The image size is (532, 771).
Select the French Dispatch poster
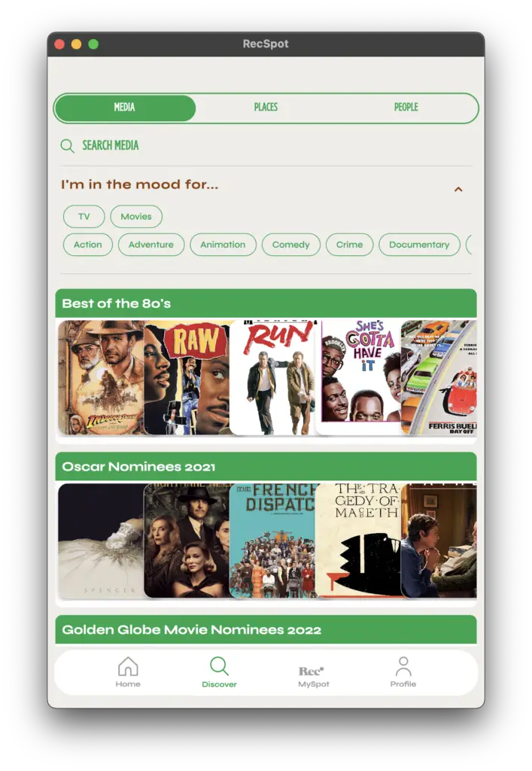click(272, 541)
